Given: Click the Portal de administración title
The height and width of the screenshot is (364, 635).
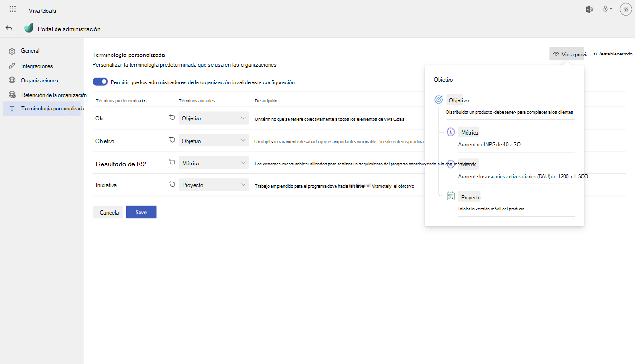Looking at the screenshot, I should click(69, 29).
